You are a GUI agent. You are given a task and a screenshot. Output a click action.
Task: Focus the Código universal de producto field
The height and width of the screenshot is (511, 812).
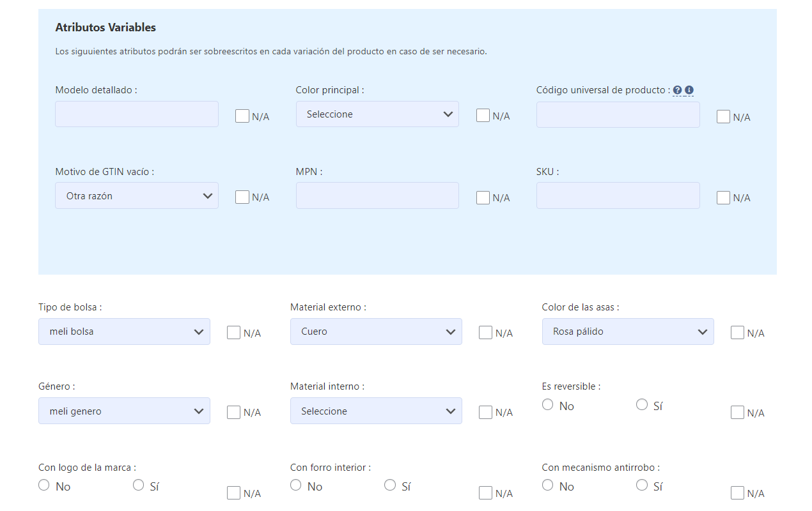click(618, 115)
